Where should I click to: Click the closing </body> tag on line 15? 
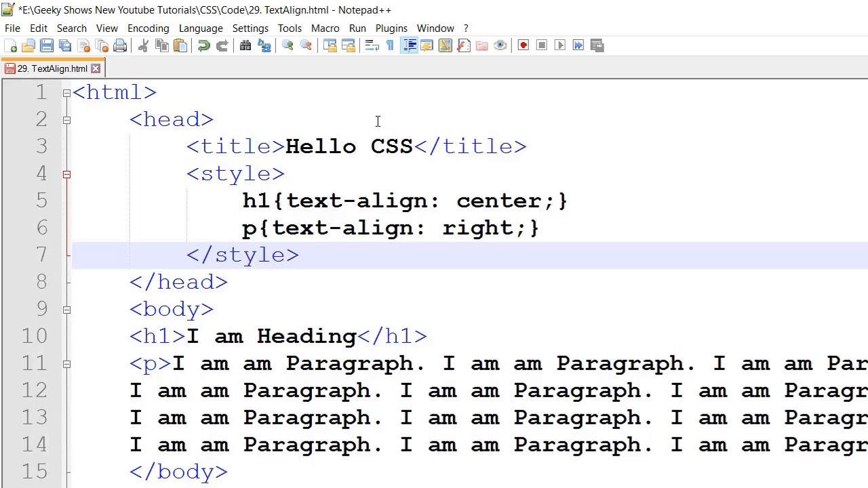pos(179,472)
